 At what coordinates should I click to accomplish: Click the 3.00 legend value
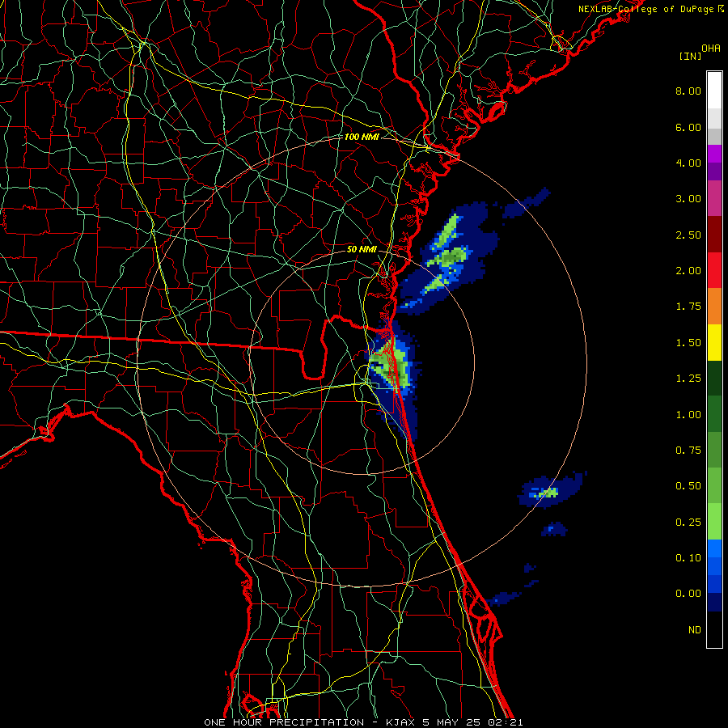tap(688, 199)
